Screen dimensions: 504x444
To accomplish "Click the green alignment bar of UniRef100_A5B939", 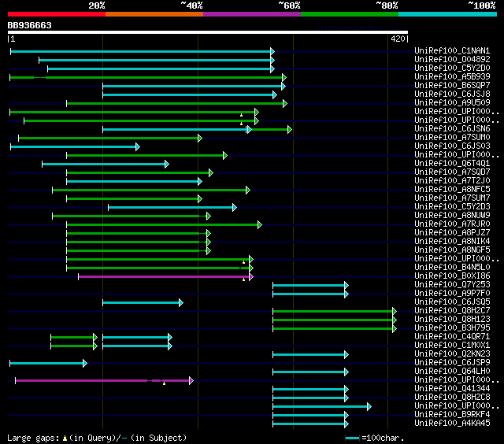I will click(146, 77).
